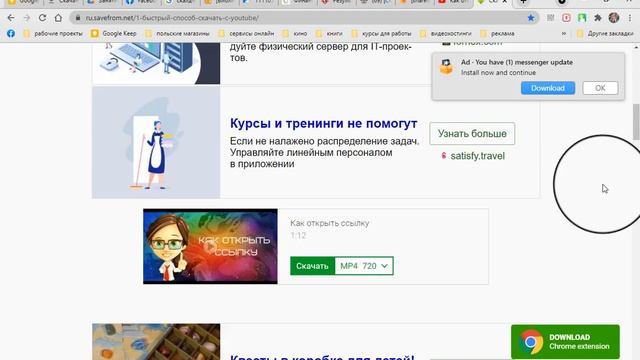
Task: Open the 'сервисы онлайн' bookmarks folder
Action: tap(247, 33)
